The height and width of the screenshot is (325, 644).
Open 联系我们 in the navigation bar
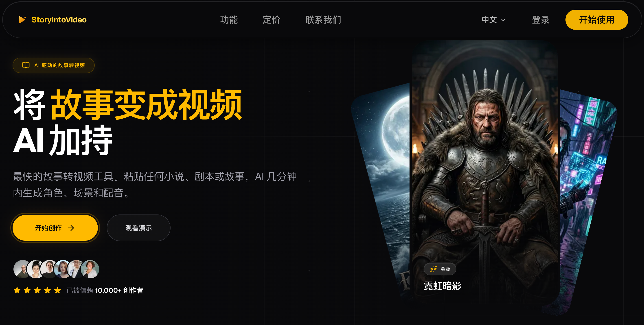click(x=323, y=20)
